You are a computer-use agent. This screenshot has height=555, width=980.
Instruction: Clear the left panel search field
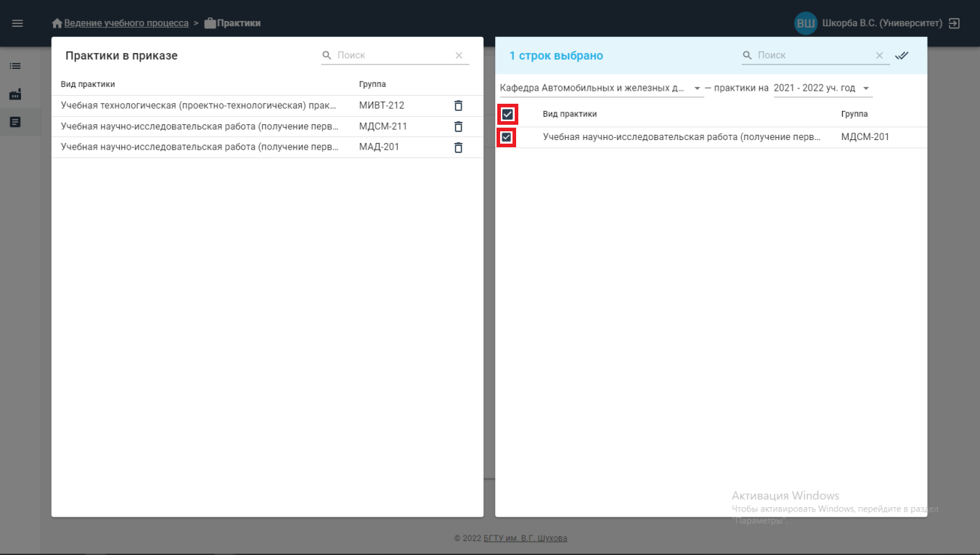point(459,55)
